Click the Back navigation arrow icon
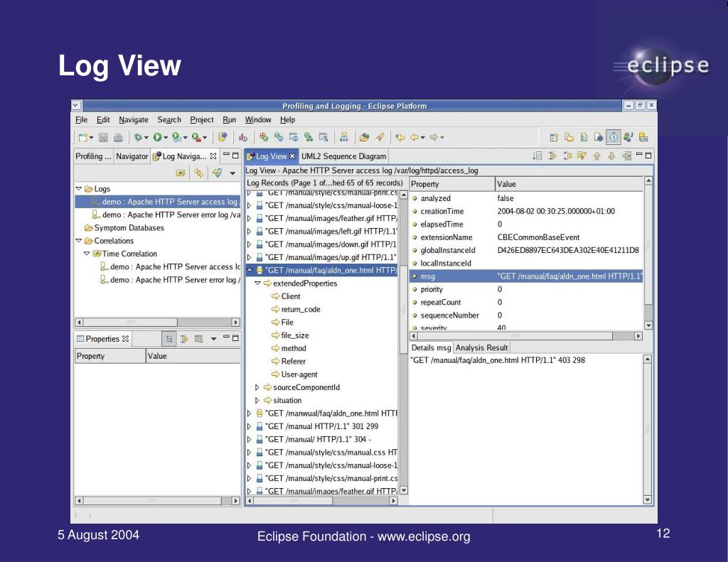The width and height of the screenshot is (728, 562). (414, 137)
